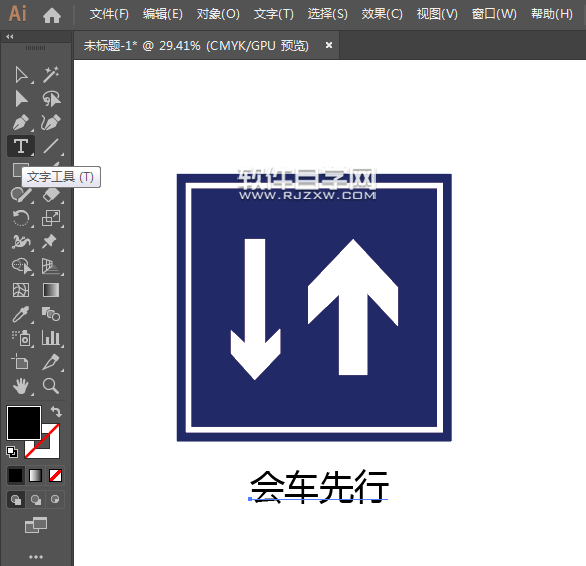The image size is (586, 566).
Task: Close the 未标题-1 document tab
Action: (329, 45)
